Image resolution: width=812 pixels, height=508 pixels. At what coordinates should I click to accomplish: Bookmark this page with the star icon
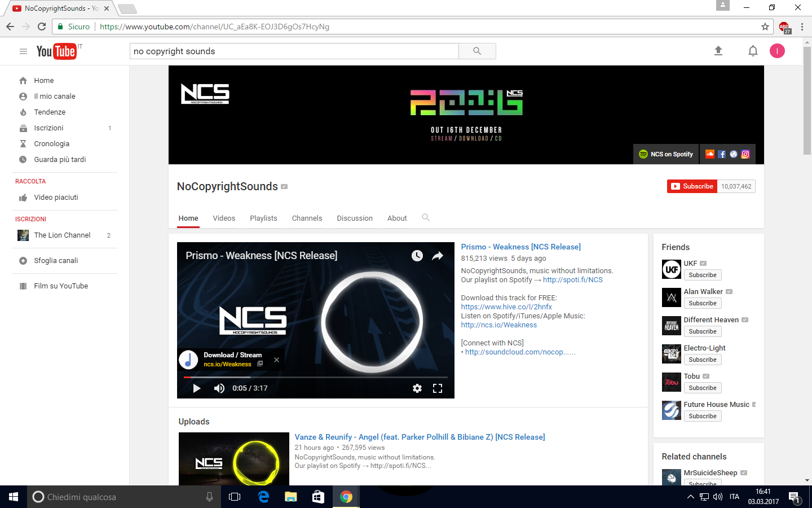[x=765, y=27]
